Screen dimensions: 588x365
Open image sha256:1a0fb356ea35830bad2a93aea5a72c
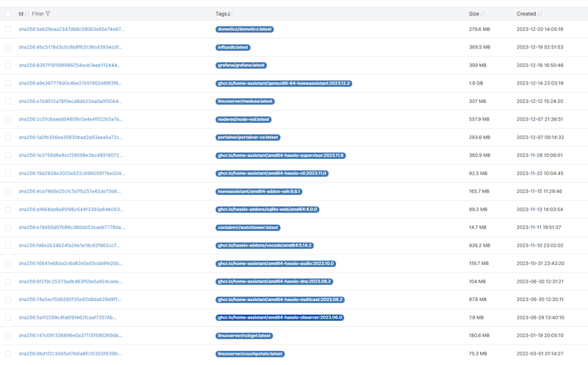(71, 137)
